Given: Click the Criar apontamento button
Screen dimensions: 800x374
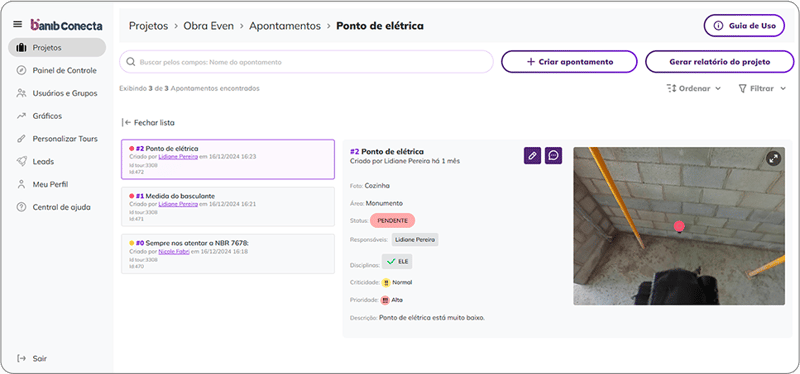Looking at the screenshot, I should pyautogui.click(x=569, y=62).
